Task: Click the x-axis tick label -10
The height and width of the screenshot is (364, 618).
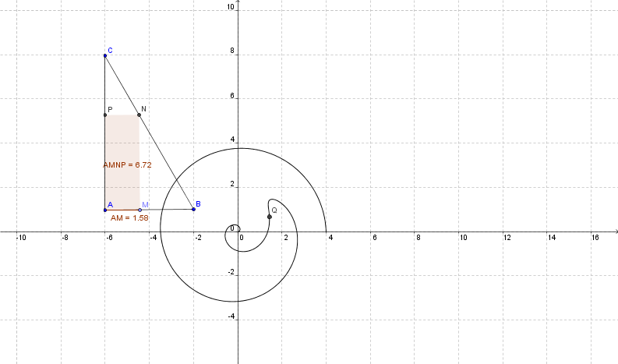Action: [21, 238]
